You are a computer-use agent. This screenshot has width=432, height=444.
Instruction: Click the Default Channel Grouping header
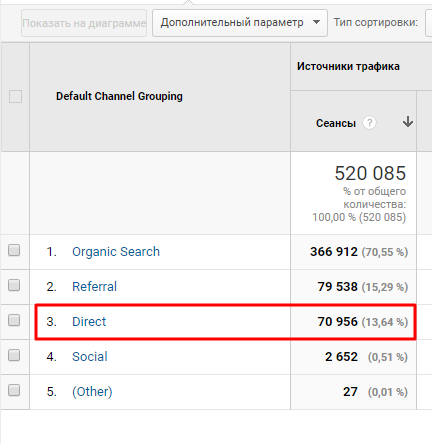[x=119, y=96]
